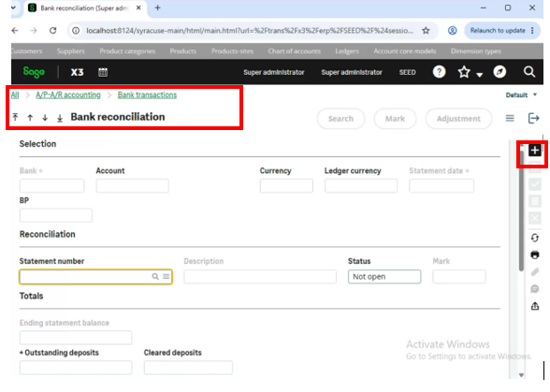Click in the Statement number field
The width and height of the screenshot is (550, 392).
pyautogui.click(x=95, y=277)
